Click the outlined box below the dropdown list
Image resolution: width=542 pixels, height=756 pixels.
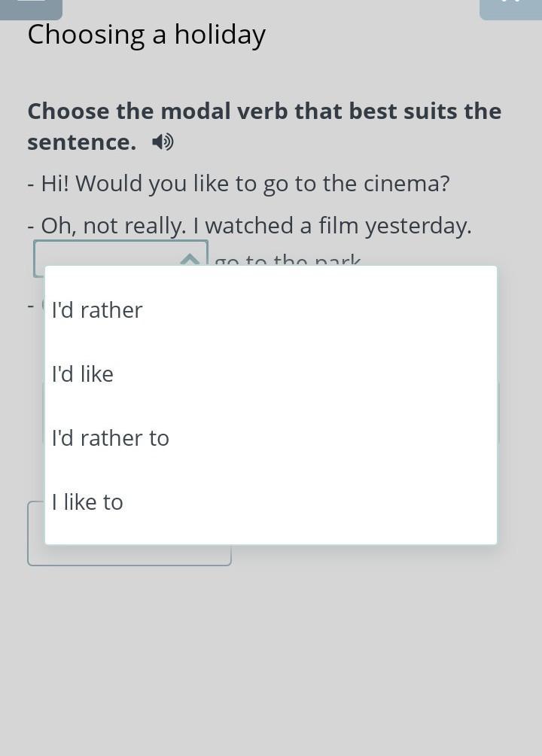[129, 554]
